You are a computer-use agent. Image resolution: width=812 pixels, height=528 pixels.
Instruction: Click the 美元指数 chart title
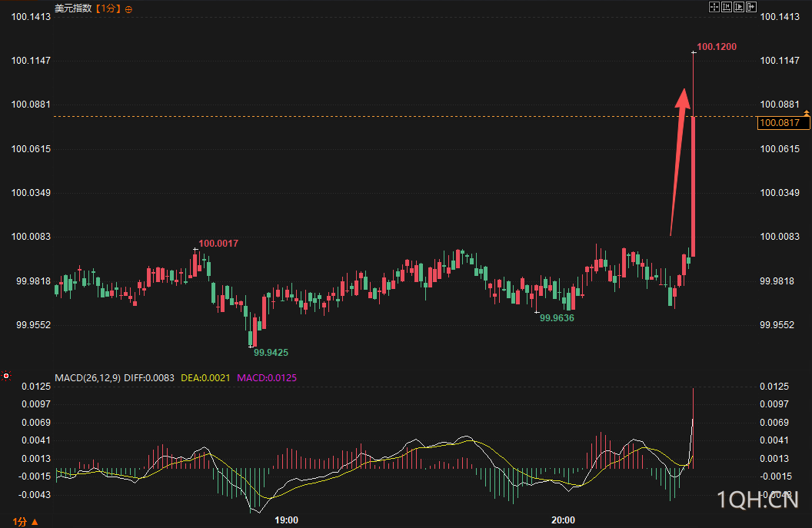(73, 8)
